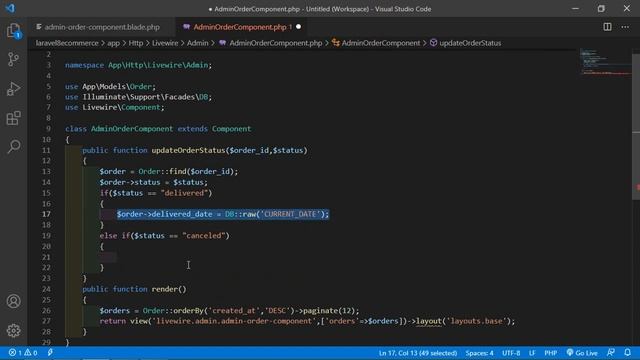Open the editor More Actions menu
Image resolution: width=640 pixels, height=360 pixels.
coord(625,27)
